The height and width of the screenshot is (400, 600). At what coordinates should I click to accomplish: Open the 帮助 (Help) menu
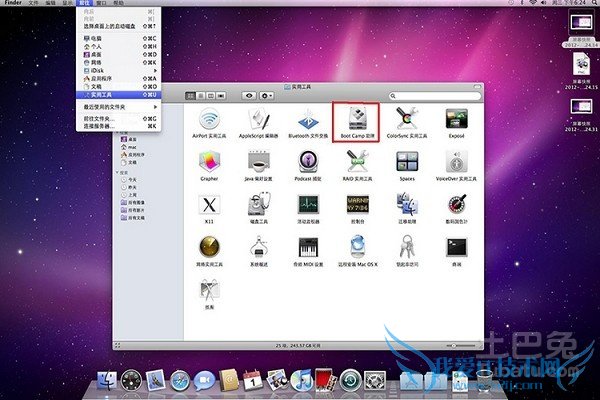click(119, 3)
